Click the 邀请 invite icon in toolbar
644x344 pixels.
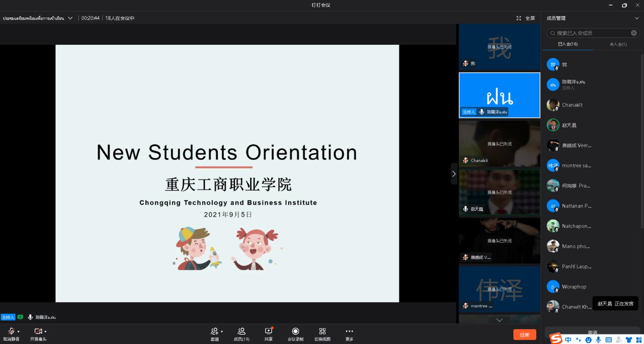pos(215,331)
